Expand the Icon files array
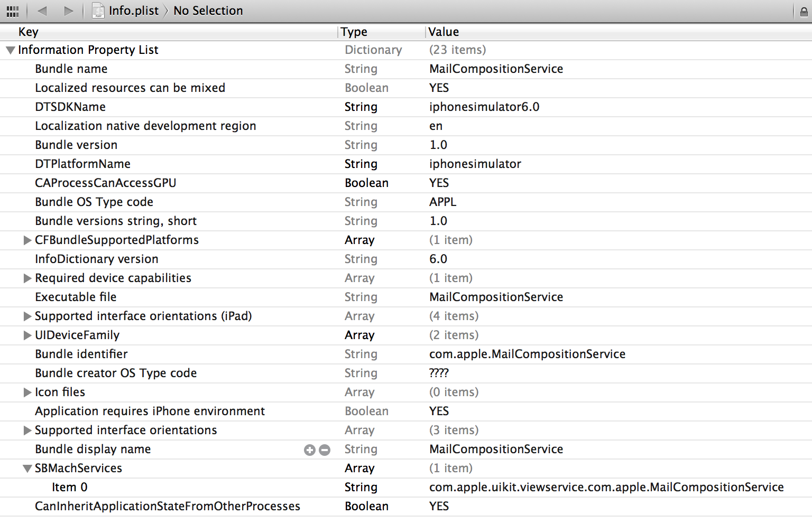The width and height of the screenshot is (812, 524). (27, 392)
